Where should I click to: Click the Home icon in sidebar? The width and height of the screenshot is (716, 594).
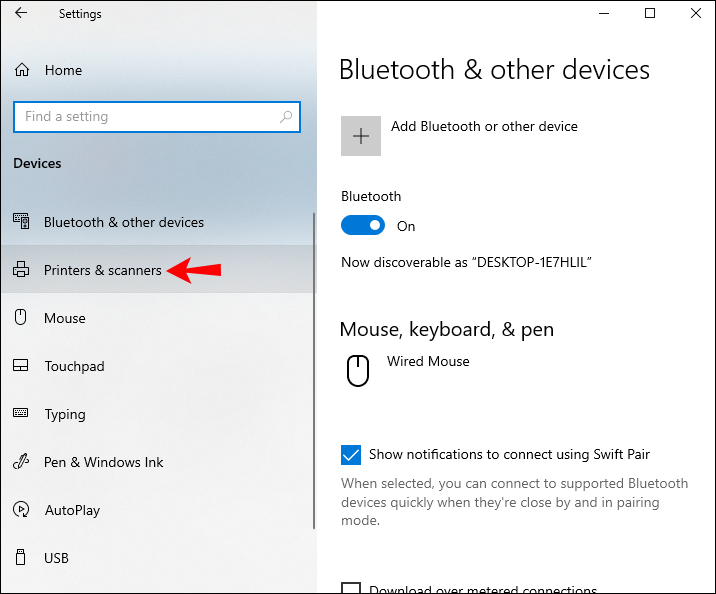pos(22,70)
